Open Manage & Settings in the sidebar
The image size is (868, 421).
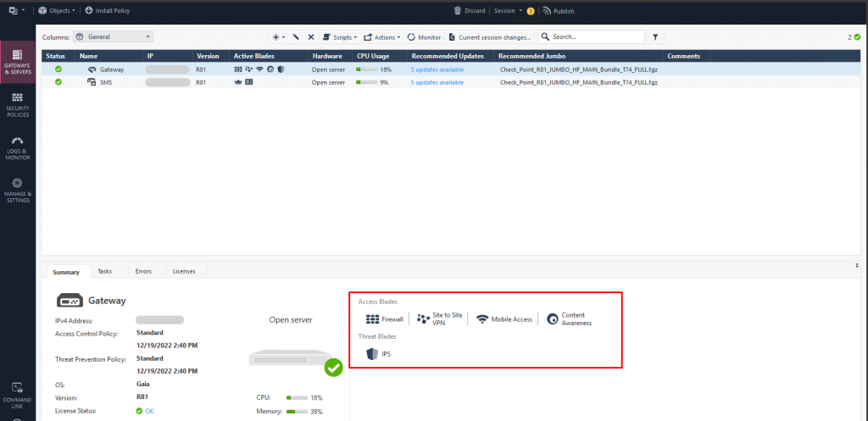pos(18,191)
